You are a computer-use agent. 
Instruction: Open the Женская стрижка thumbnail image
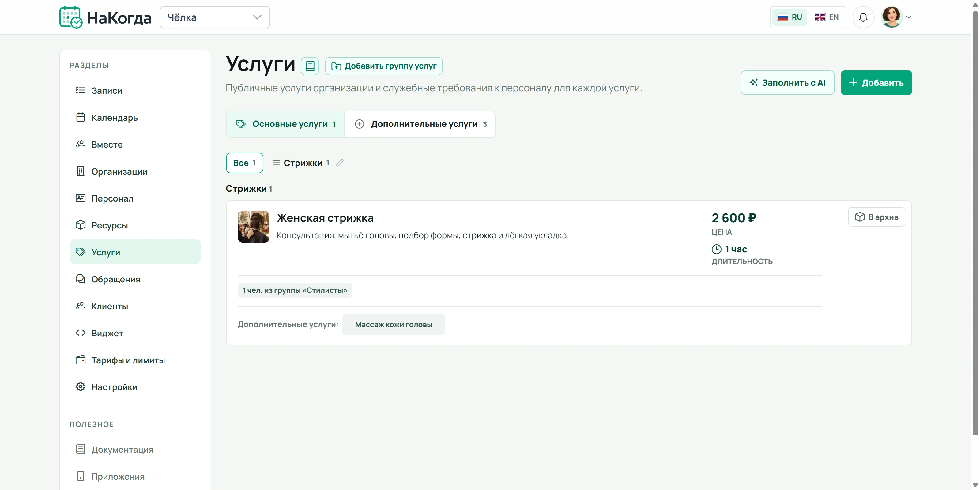(253, 227)
